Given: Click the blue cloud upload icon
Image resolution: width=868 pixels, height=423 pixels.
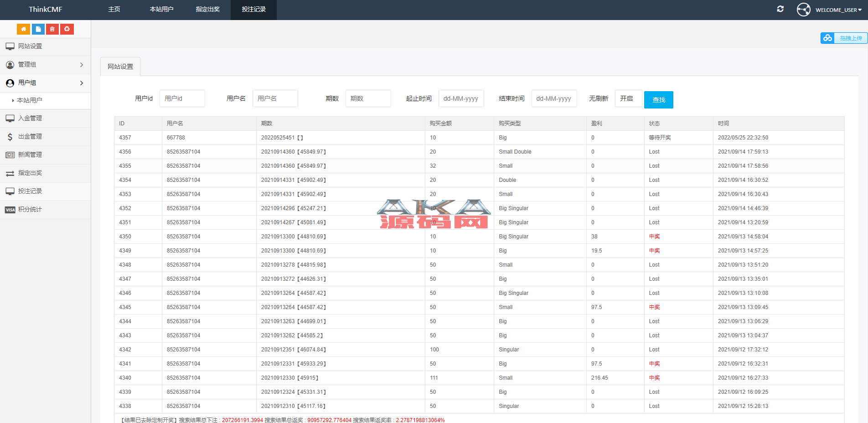Looking at the screenshot, I should point(827,38).
